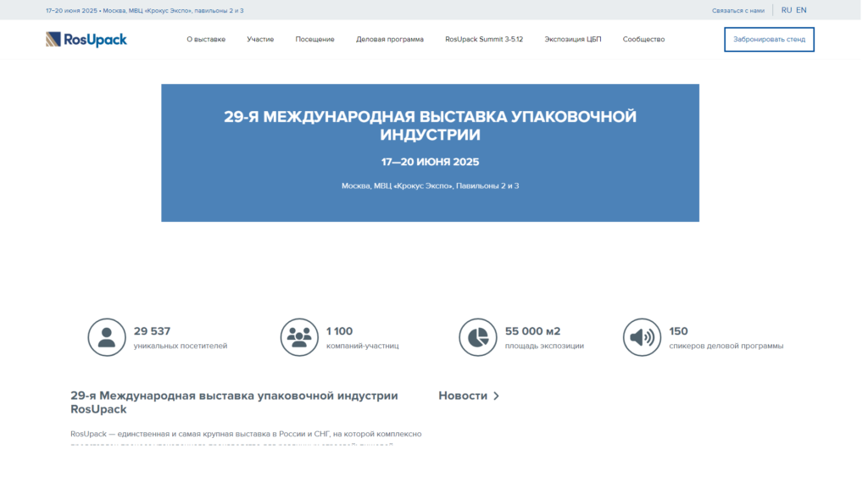
Task: Click the Москва, МВЦ «Крокус Экспо» banner line
Action: click(430, 186)
